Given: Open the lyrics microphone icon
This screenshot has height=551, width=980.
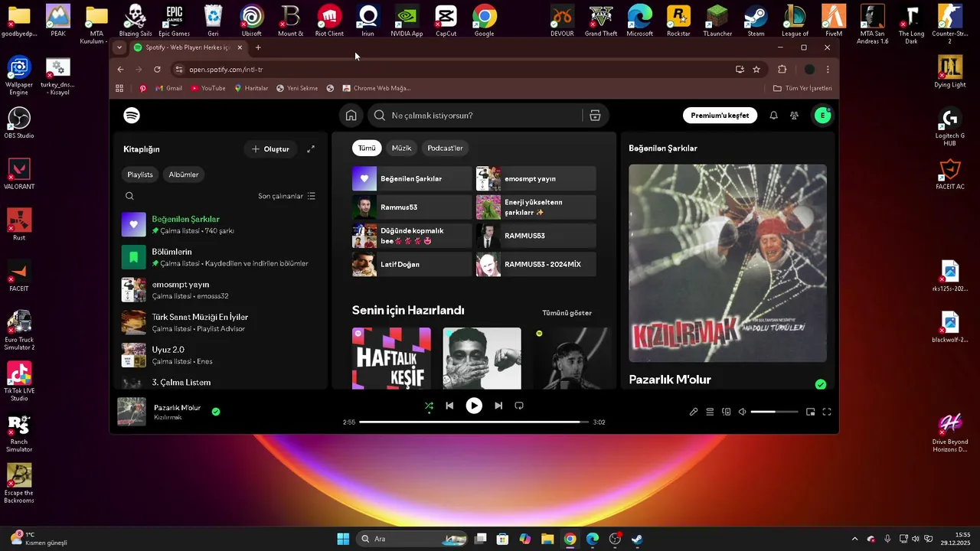Looking at the screenshot, I should pos(694,412).
